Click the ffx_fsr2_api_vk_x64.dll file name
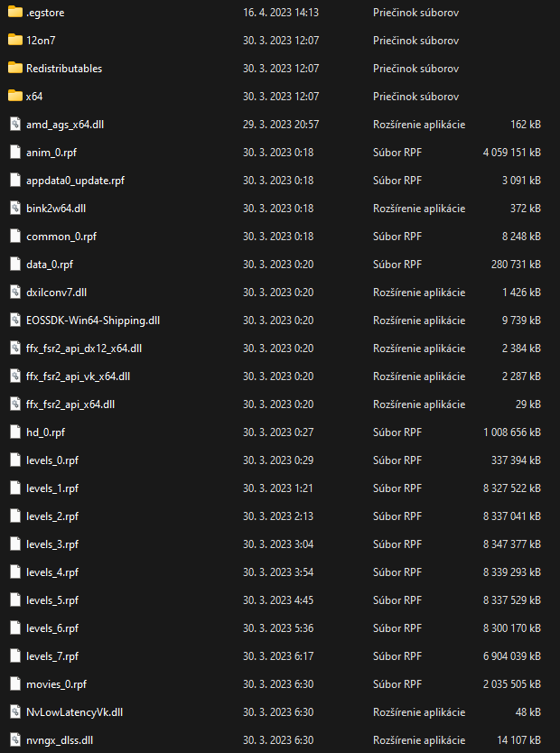This screenshot has width=560, height=753. pyautogui.click(x=79, y=376)
